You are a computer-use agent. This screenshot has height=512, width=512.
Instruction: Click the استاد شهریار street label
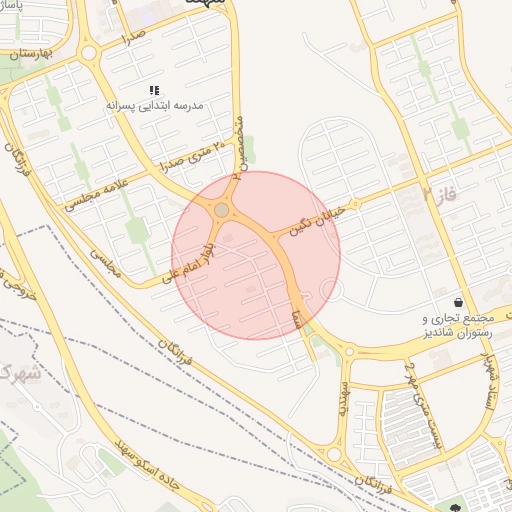pos(489,380)
